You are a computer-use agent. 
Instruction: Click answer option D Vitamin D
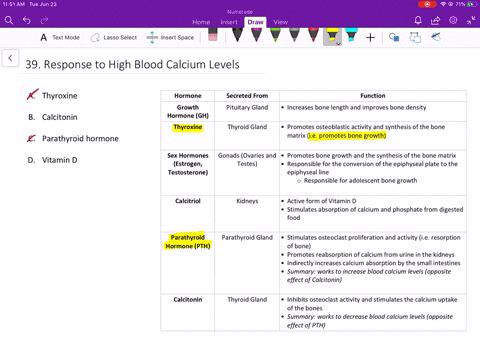click(52, 160)
